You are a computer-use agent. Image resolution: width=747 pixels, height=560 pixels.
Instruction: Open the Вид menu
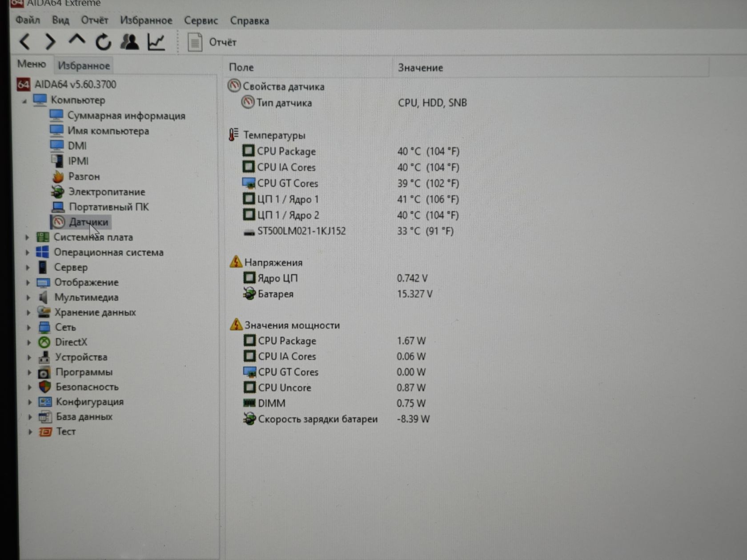point(60,20)
